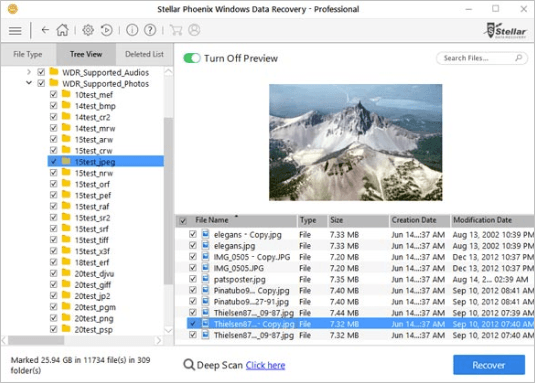535x383 pixels.
Task: Open the Home screen icon
Action: tap(62, 30)
